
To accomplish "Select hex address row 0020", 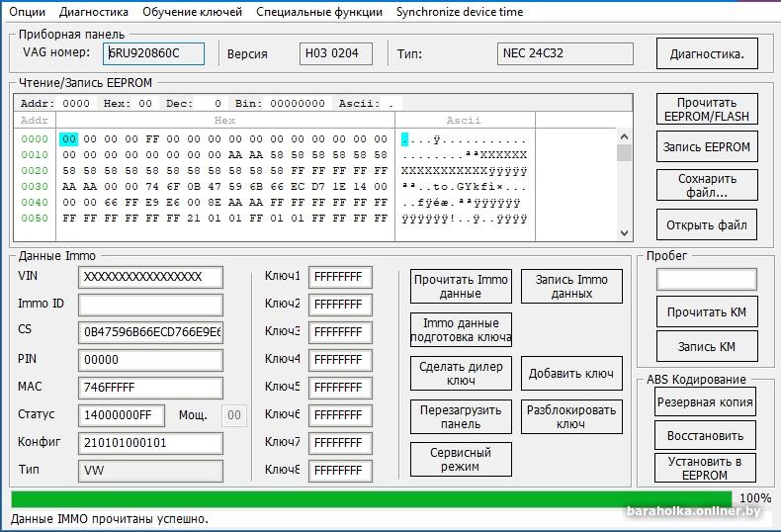I will point(35,171).
